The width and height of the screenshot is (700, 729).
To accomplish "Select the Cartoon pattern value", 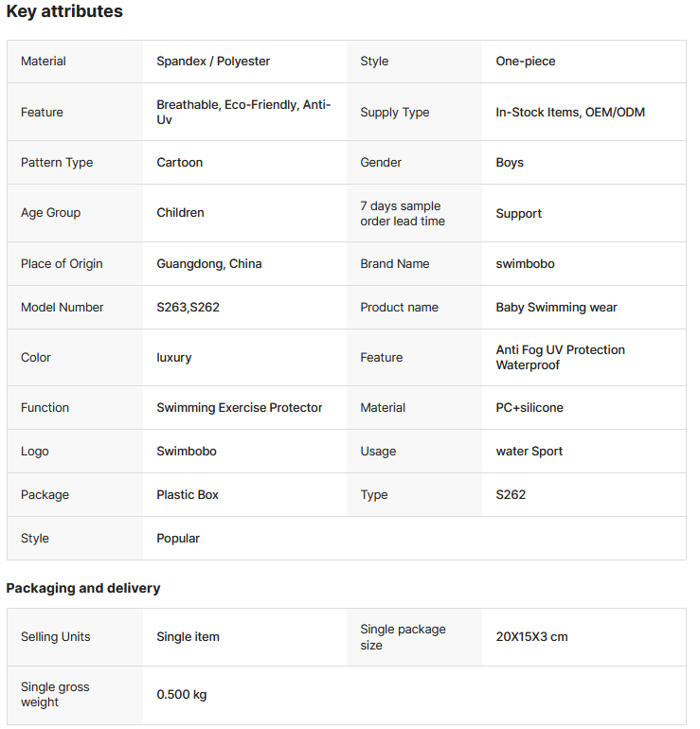I will coord(180,163).
